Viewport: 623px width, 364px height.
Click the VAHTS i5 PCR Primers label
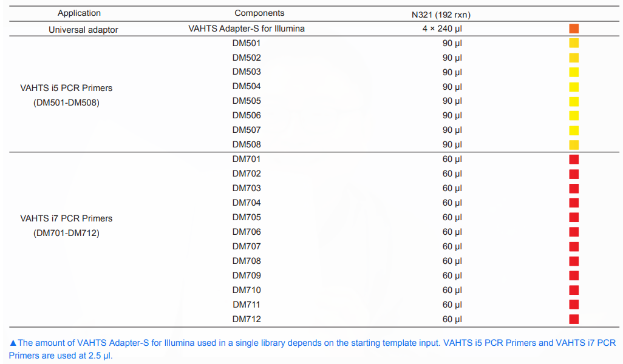coord(66,88)
